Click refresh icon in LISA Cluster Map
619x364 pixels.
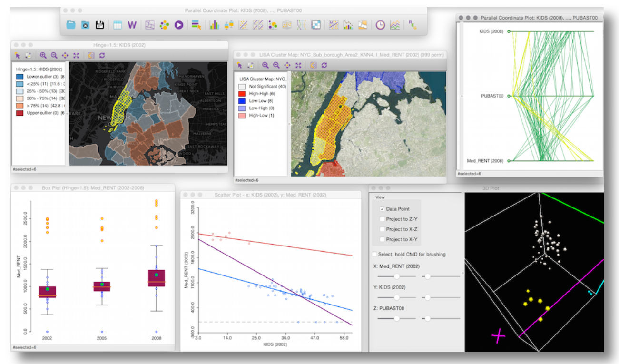click(x=324, y=65)
